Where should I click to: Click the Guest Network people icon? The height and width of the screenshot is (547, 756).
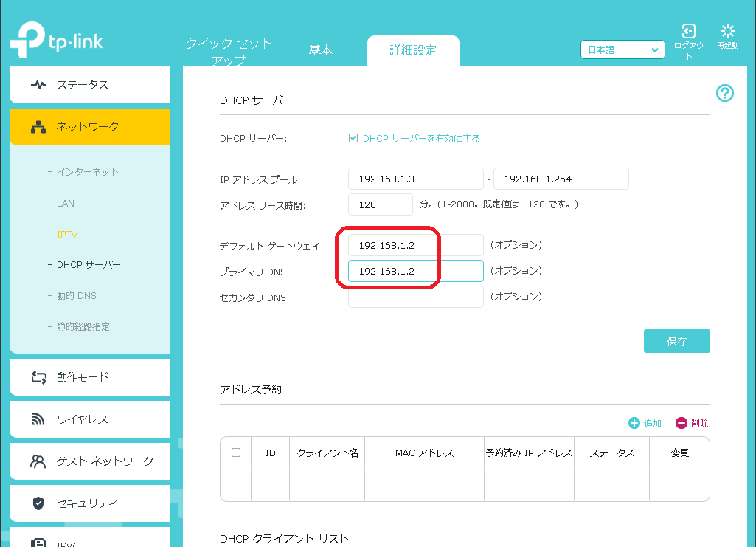38,461
